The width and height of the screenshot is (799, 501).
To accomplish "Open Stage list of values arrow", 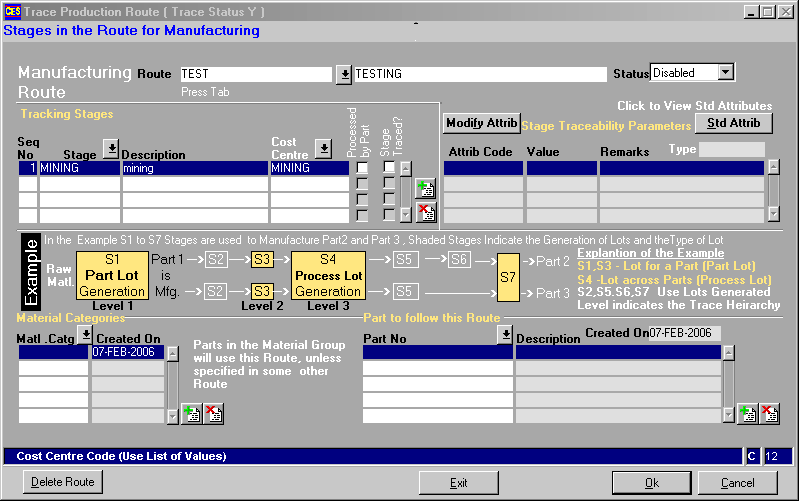I will [x=110, y=148].
